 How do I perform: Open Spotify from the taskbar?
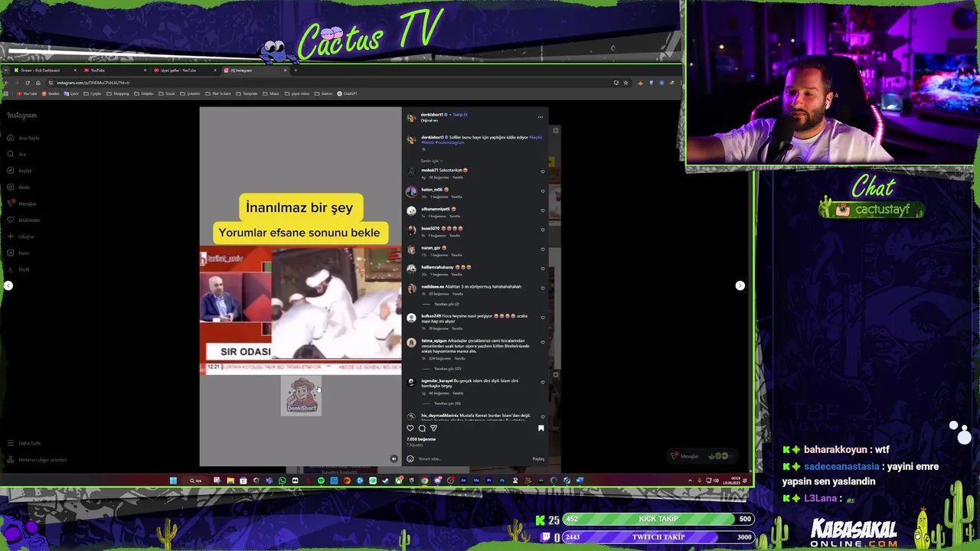(321, 481)
